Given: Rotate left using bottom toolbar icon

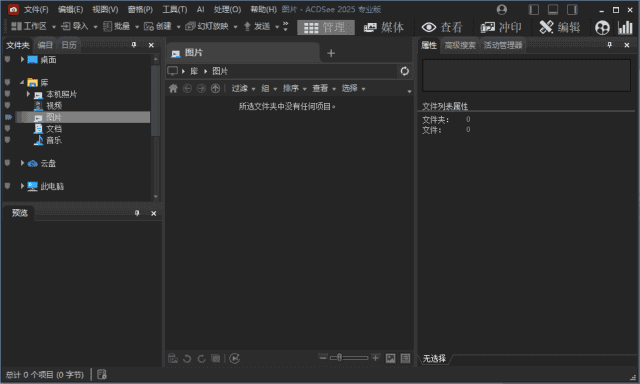Looking at the screenshot, I should [x=187, y=359].
